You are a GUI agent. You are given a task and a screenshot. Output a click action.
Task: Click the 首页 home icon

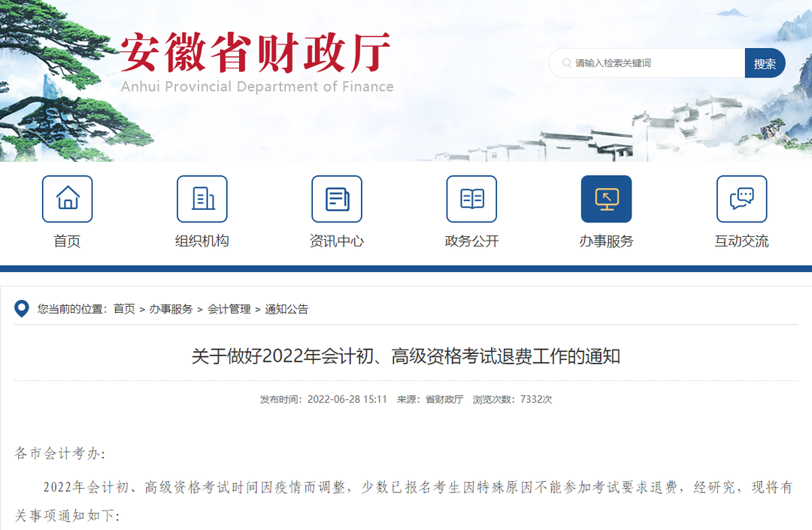tap(68, 198)
